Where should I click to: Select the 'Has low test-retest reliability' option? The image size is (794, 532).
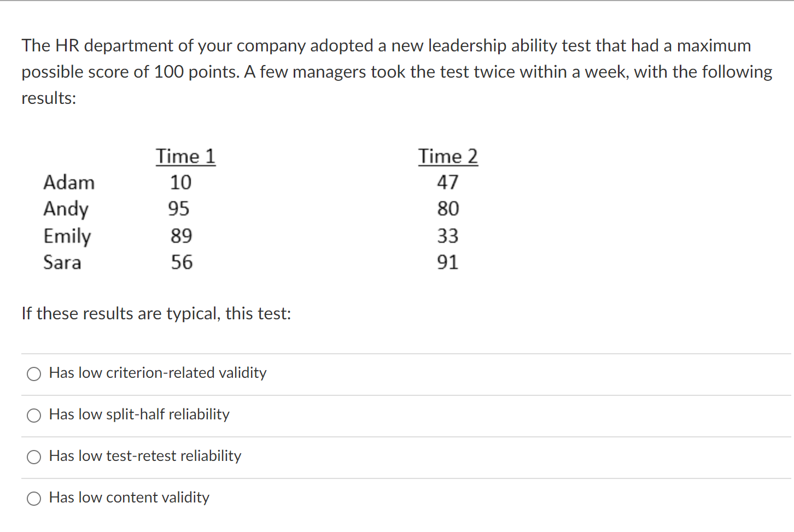coord(145,457)
